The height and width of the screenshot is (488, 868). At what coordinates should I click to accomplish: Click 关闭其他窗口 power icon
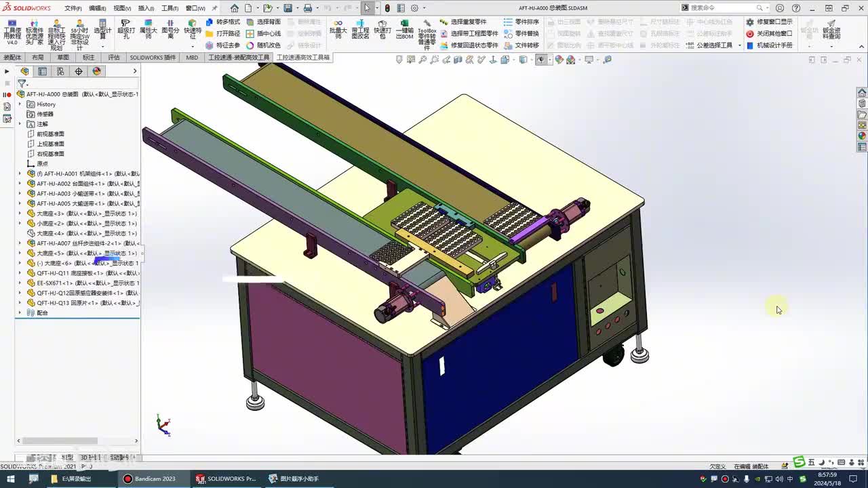coord(769,33)
